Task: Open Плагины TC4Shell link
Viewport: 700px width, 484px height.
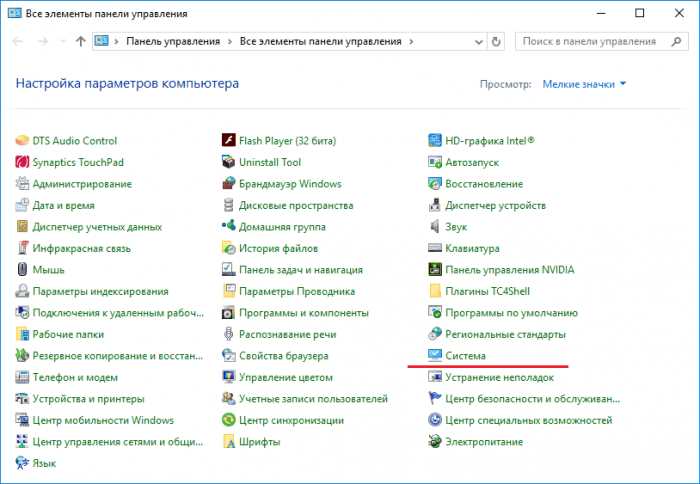Action: coord(488,291)
